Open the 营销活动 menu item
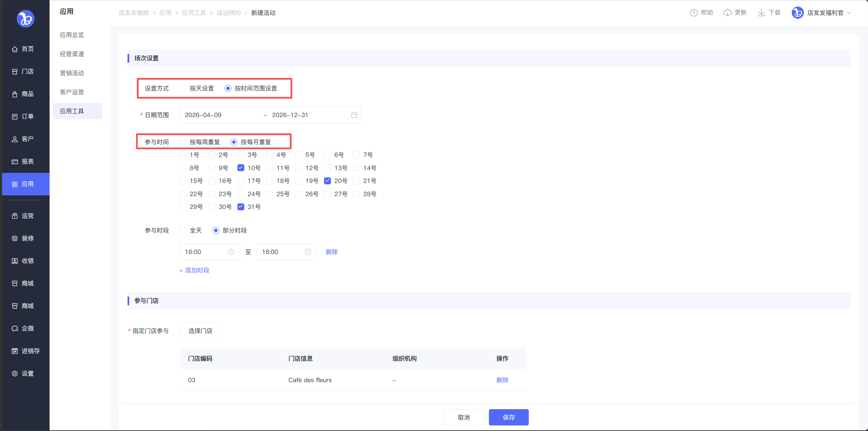This screenshot has height=431, width=868. pos(72,73)
